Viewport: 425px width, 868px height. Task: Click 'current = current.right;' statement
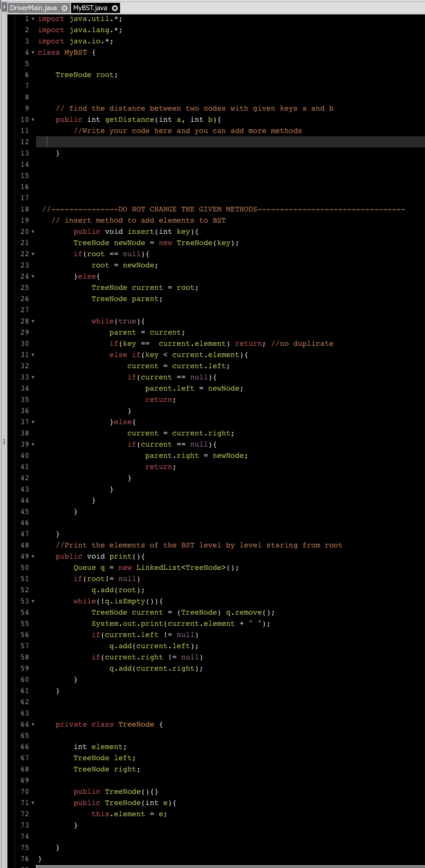pyautogui.click(x=181, y=433)
